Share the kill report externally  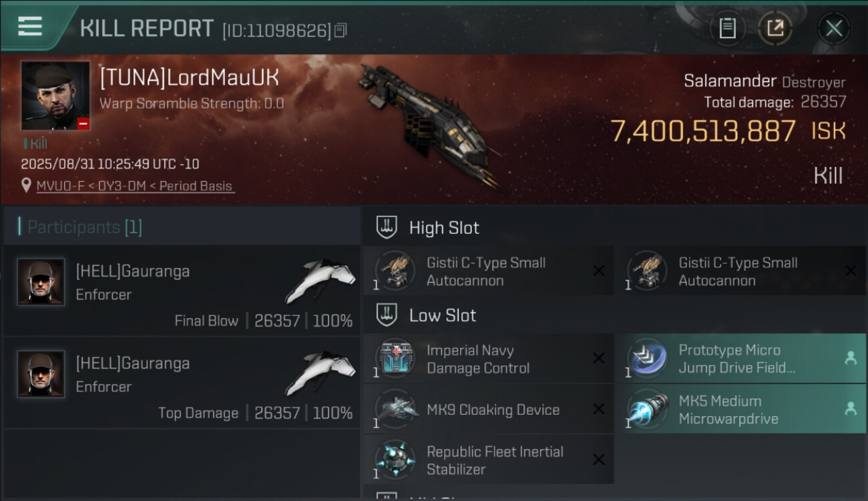tap(775, 28)
